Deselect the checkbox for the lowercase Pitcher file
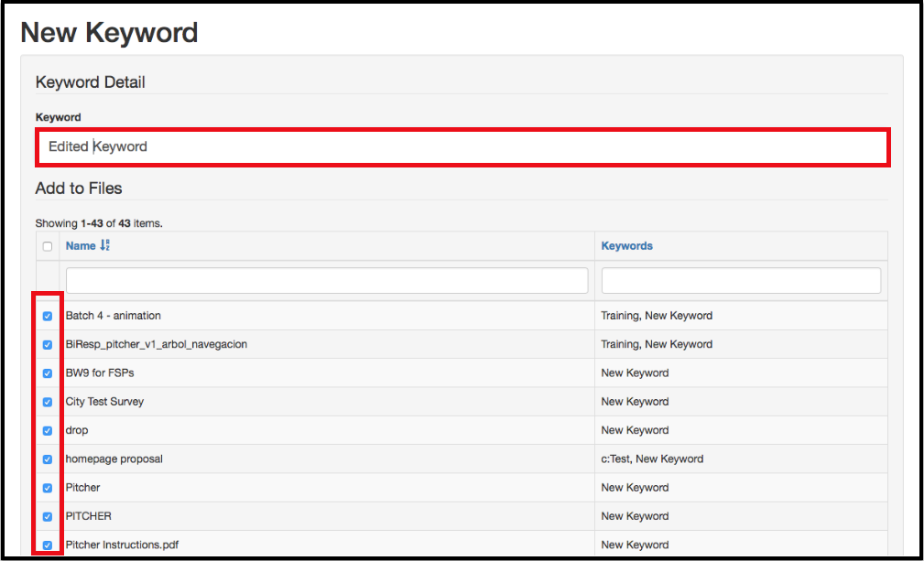Screen dimensions: 924x561 48,488
